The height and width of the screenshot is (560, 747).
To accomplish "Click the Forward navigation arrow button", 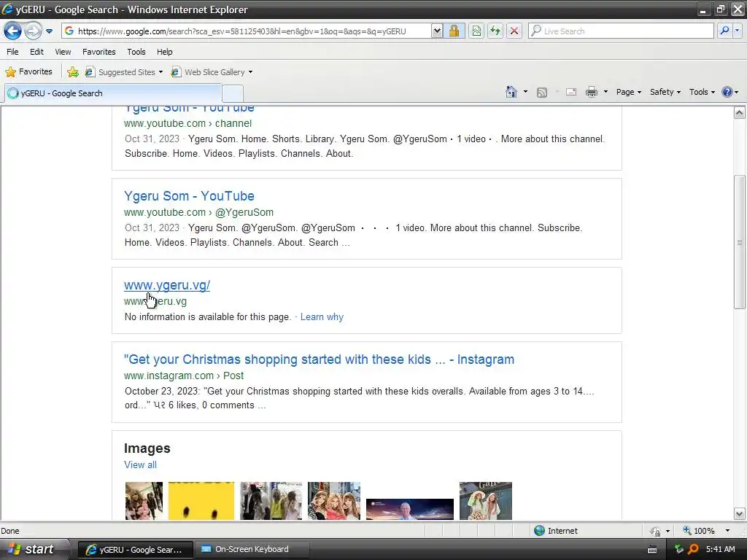I will [x=33, y=31].
